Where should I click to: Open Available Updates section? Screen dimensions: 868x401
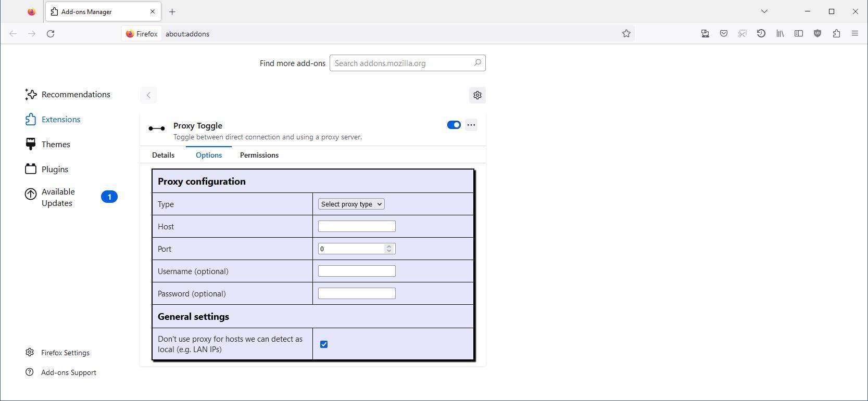(x=71, y=197)
